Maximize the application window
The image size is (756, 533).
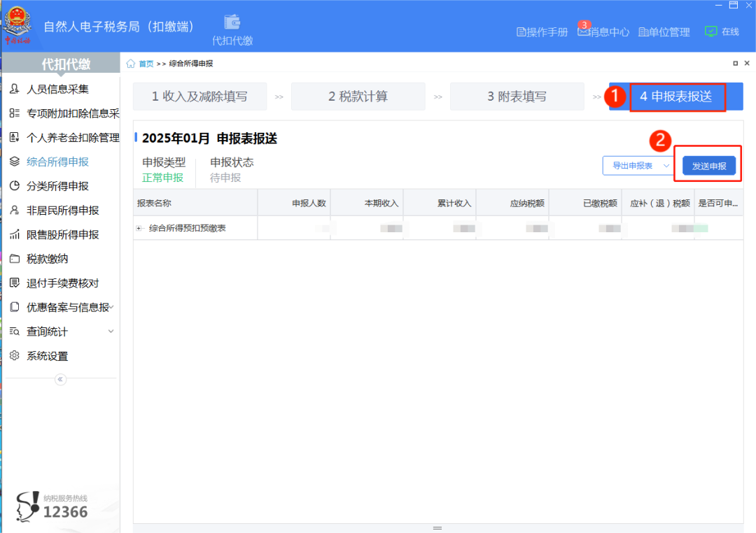(x=734, y=5)
